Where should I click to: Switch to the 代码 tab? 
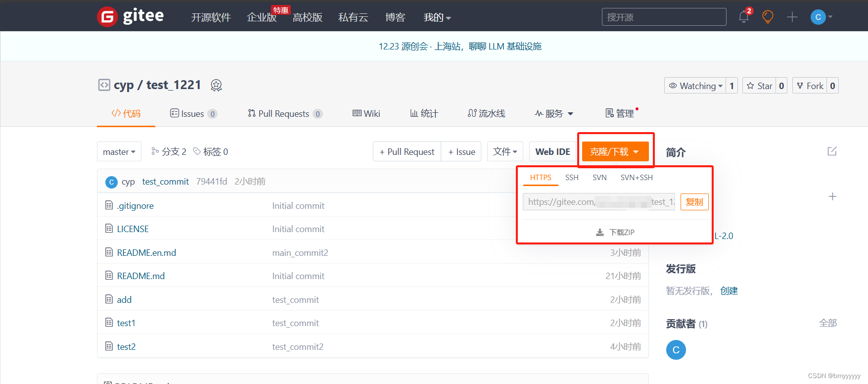pos(126,114)
